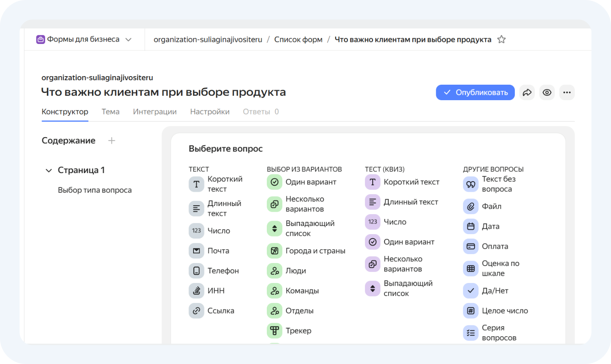Go to Список форм breadcrumb

pos(298,39)
